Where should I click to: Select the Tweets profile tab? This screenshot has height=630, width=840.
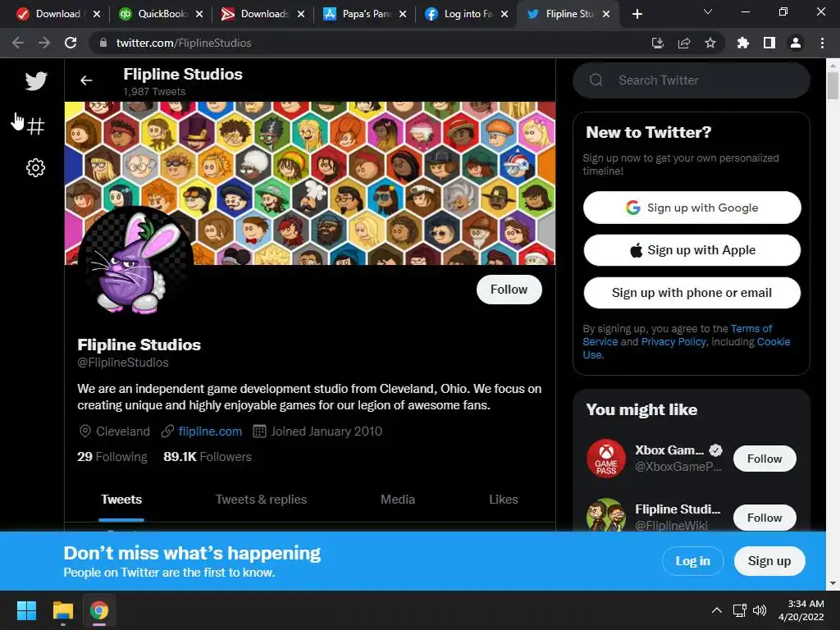coord(121,500)
